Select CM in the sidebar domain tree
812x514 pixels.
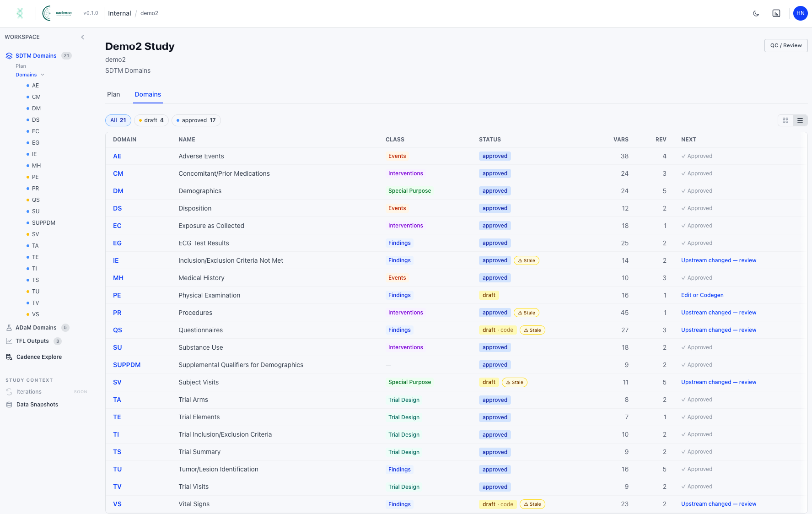pos(36,97)
